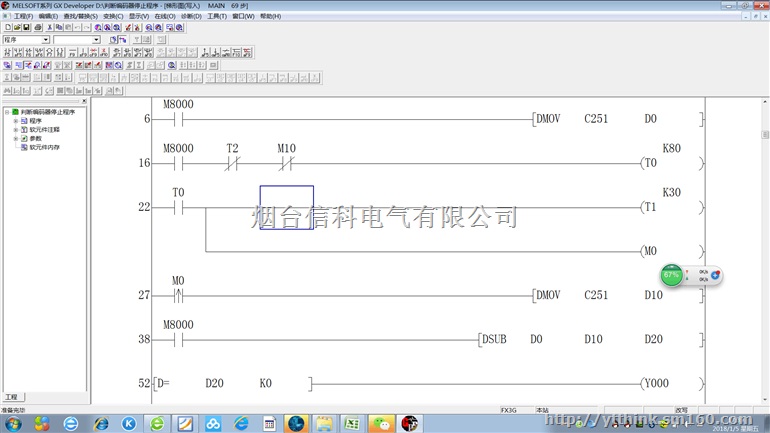Insert parallel closed contact sF6 icon

click(x=39, y=52)
